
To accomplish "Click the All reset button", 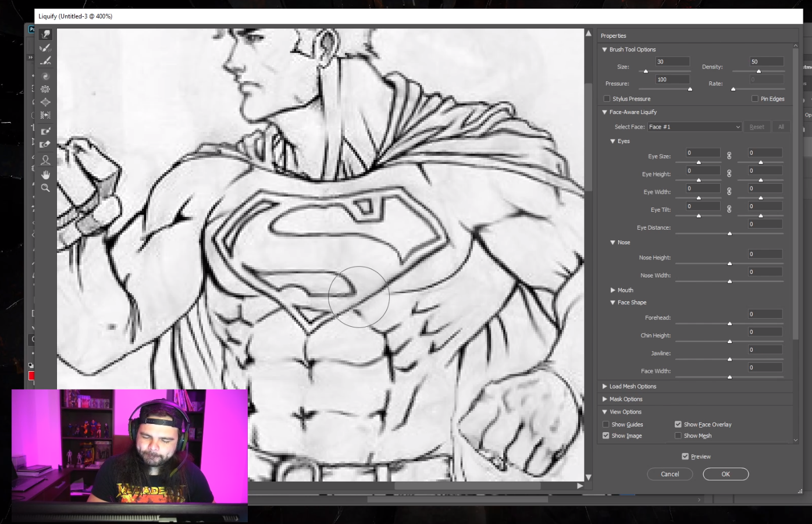I will 781,127.
